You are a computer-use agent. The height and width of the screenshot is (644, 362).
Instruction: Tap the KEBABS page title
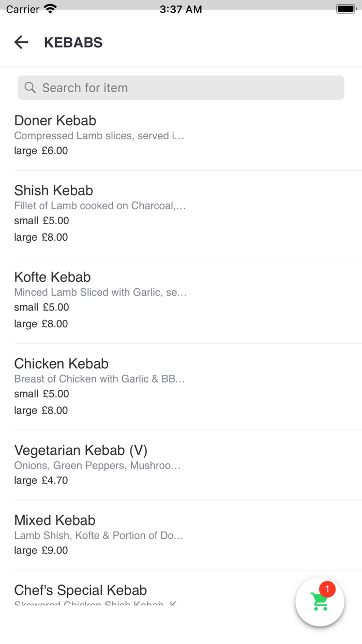73,42
